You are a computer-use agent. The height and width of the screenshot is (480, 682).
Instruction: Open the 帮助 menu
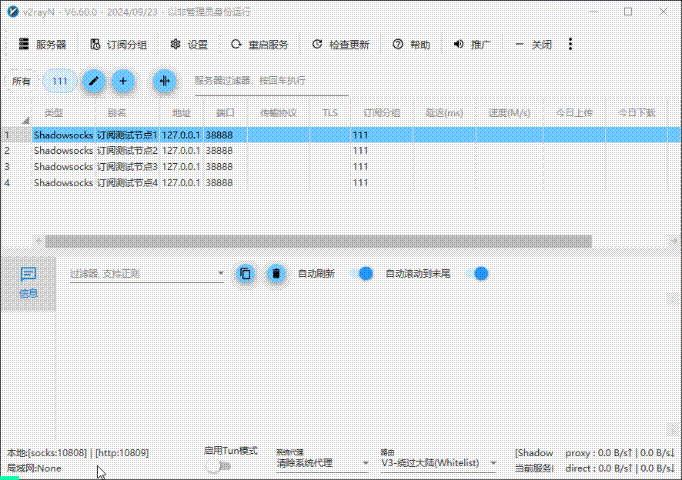tap(411, 44)
